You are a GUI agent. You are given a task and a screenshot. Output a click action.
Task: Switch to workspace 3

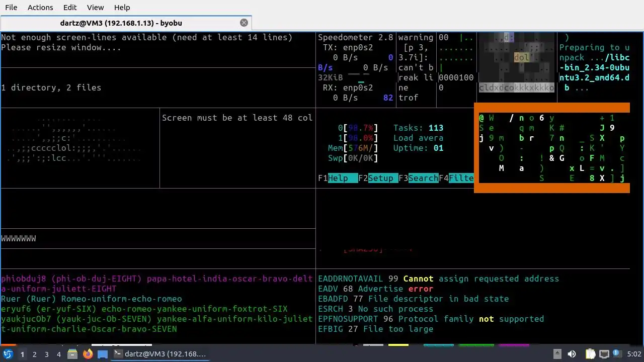tap(46, 354)
